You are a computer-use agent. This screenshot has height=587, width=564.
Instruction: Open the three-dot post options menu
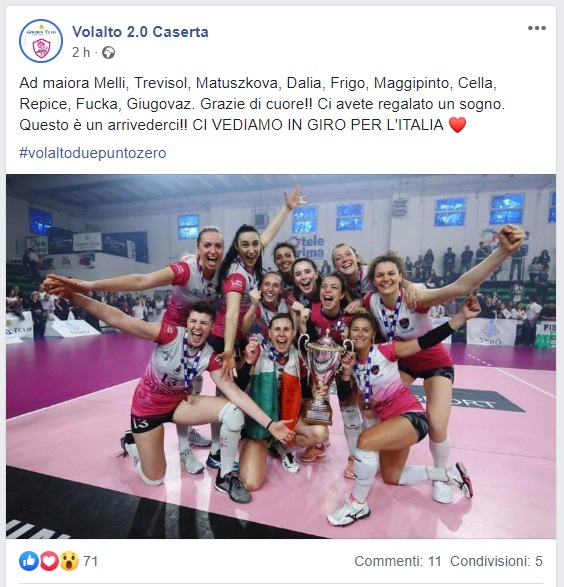(x=537, y=28)
